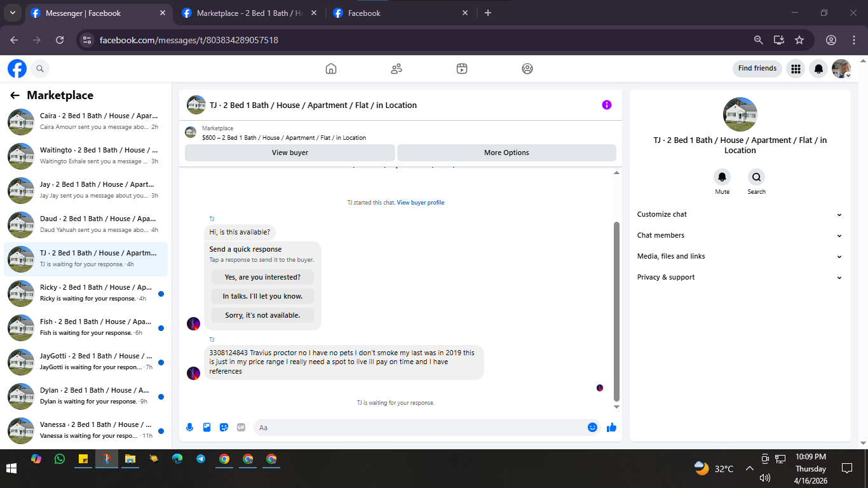Expand Media, files and links
868x488 pixels.
point(740,257)
